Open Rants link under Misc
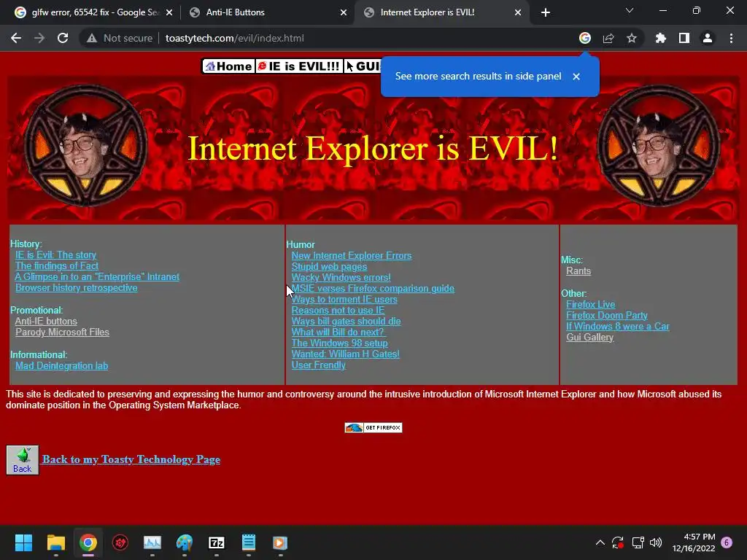747x560 pixels. (x=578, y=271)
